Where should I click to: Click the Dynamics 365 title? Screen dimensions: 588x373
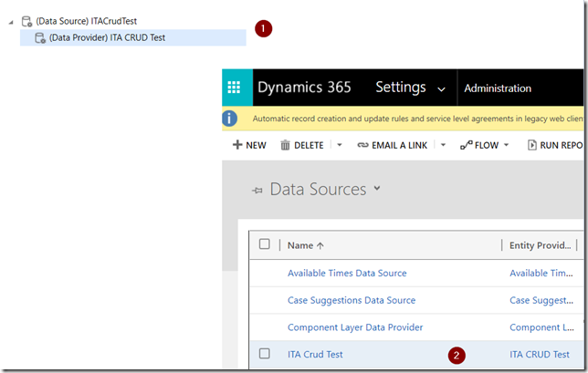pyautogui.click(x=304, y=88)
